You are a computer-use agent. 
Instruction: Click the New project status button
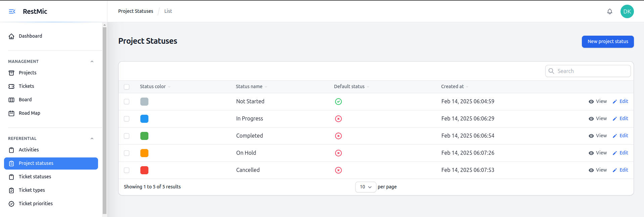coord(607,42)
